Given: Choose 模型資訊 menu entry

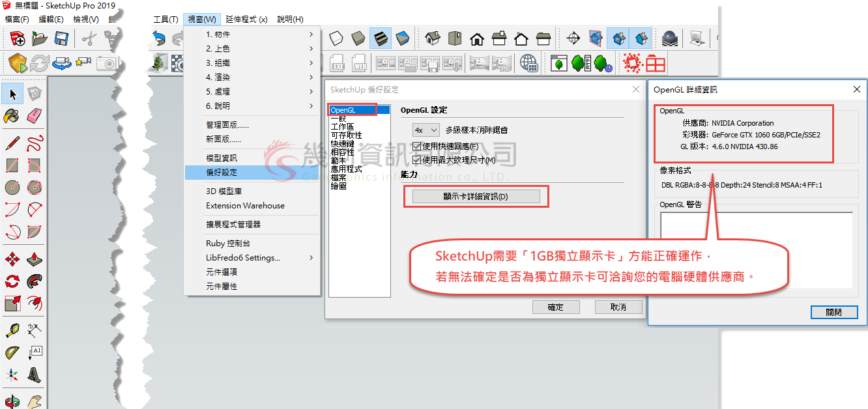Looking at the screenshot, I should coord(252,158).
